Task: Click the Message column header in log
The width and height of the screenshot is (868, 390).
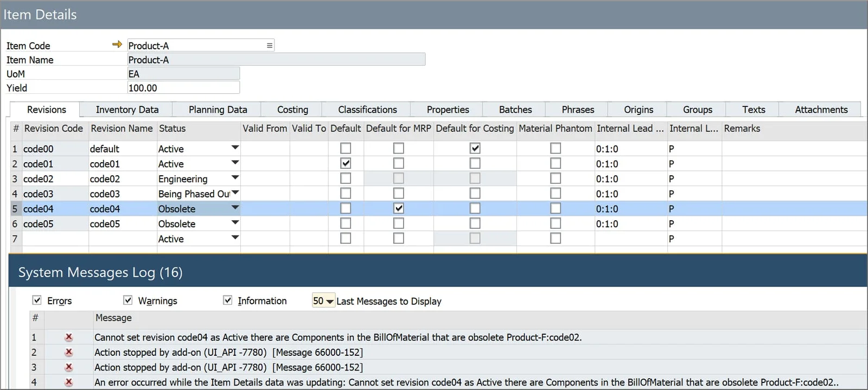Action: [x=113, y=318]
